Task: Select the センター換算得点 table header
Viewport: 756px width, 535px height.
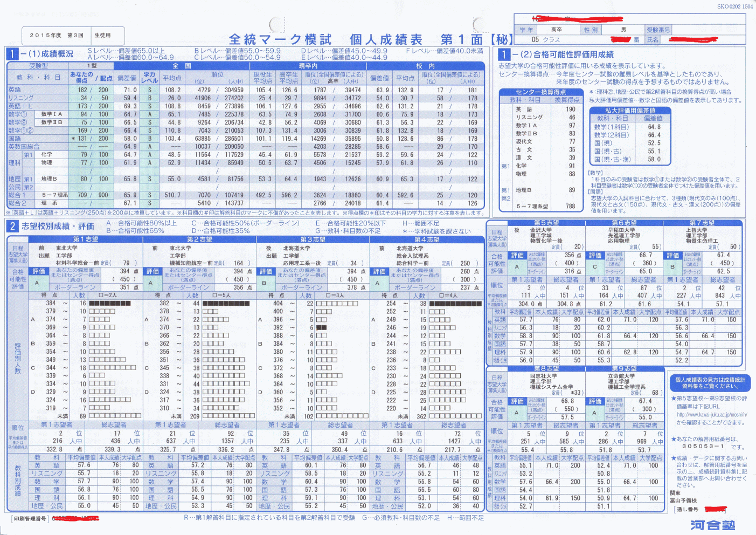Action: [x=540, y=92]
